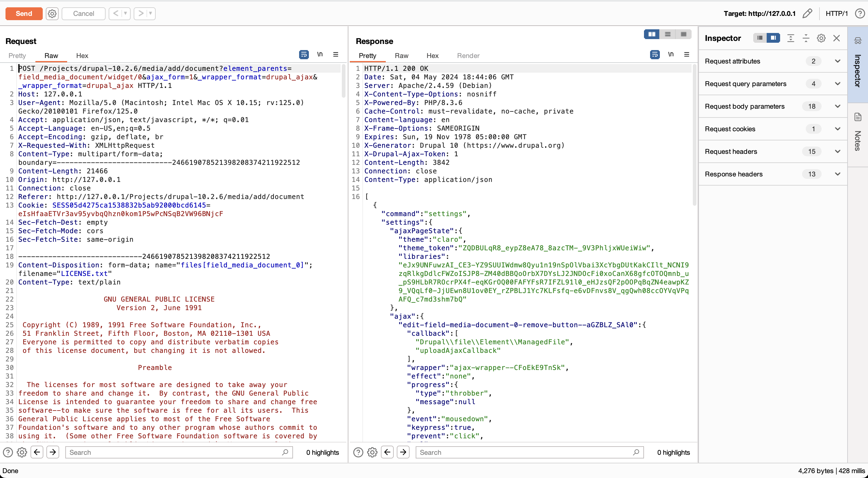Go to next search match in Response
Viewport: 868px width, 478px height.
(x=403, y=452)
